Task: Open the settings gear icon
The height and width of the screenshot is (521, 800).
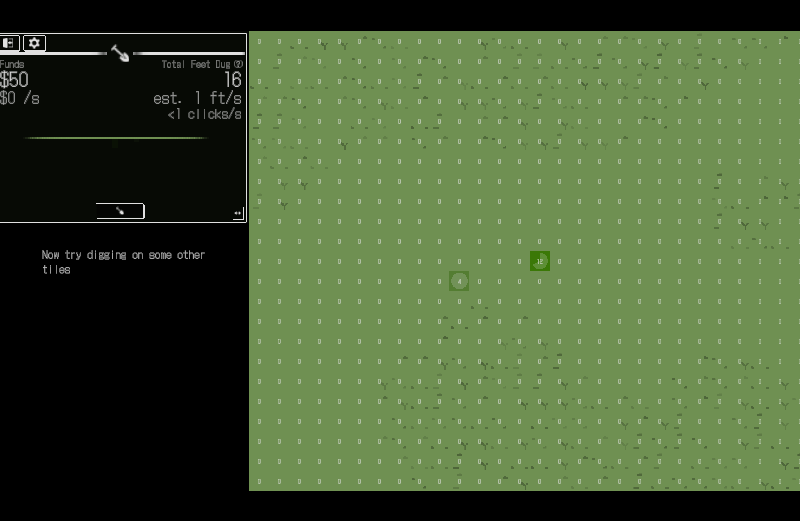Action: click(x=34, y=43)
